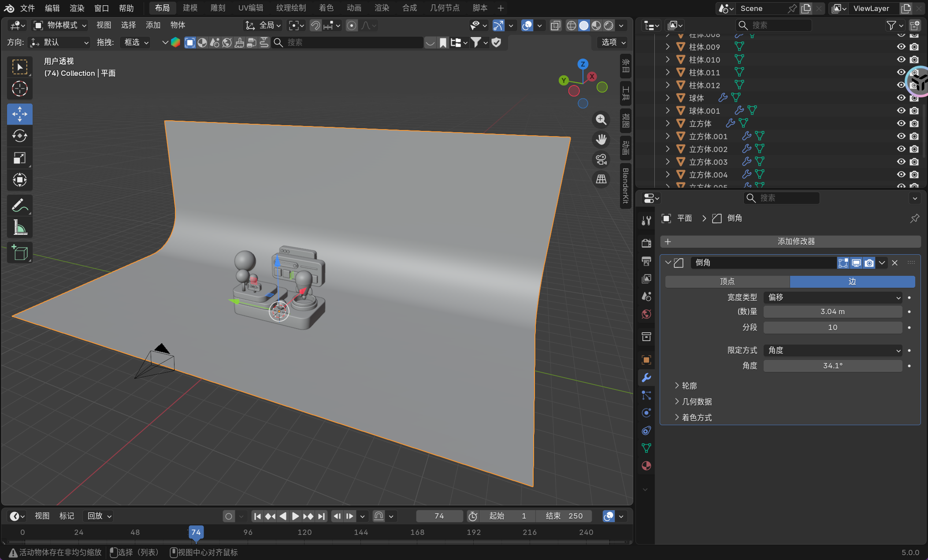Expand the 球体.001 tree item

coord(668,111)
